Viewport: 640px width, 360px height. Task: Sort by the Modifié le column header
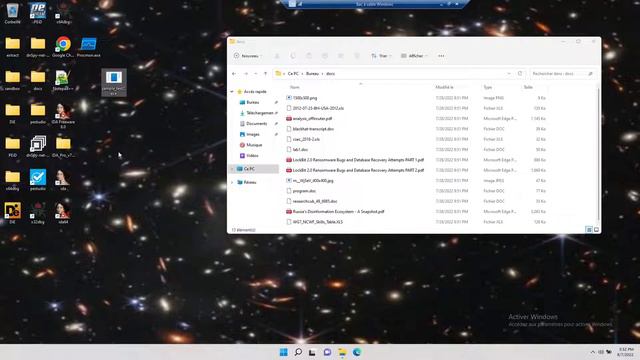pyautogui.click(x=444, y=87)
